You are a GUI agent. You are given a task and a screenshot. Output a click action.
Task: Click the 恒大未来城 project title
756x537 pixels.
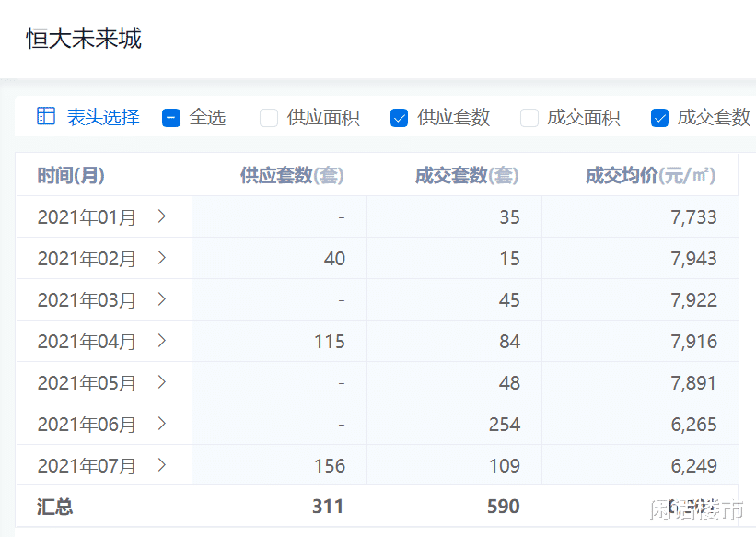84,39
